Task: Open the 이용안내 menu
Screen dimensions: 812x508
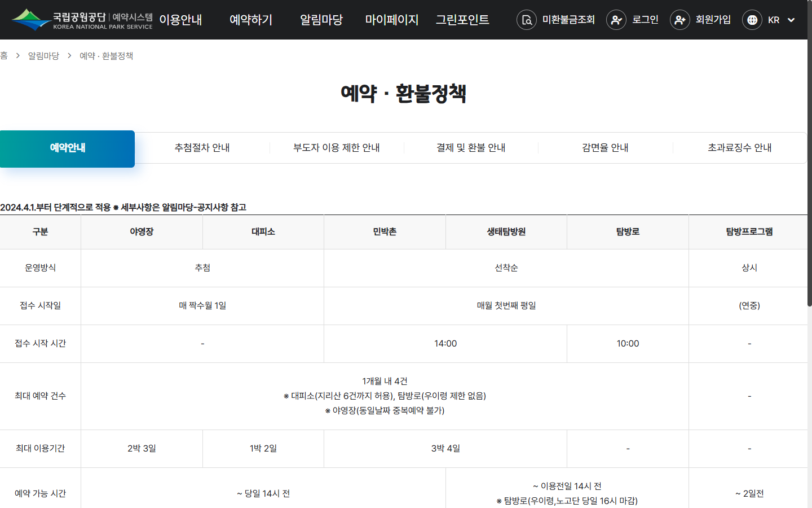Action: coord(180,20)
